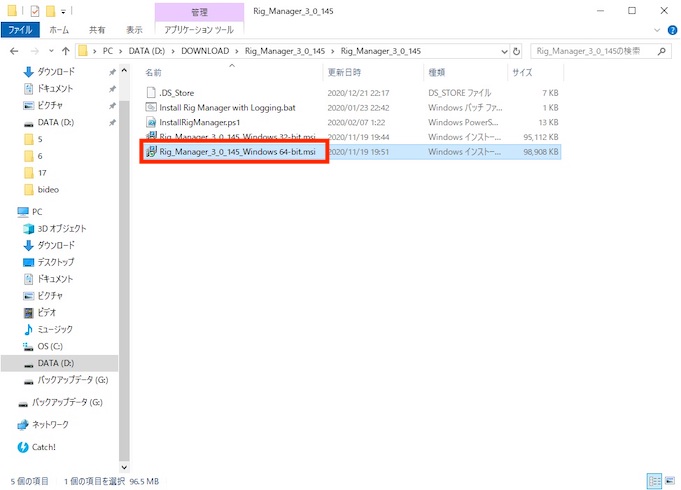Open the bideo folder in navigation pane
This screenshot has width=681, height=490.
point(48,190)
